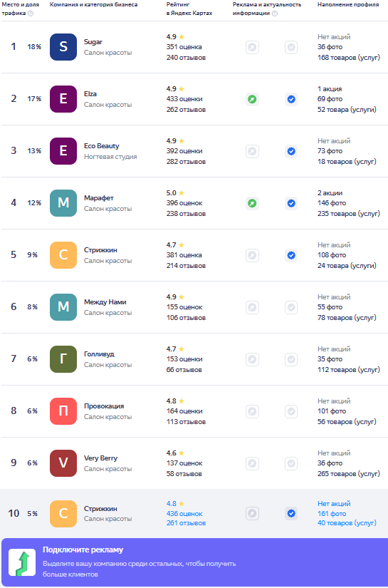Screen dimensions: 388x588
Task: Open the Sugar logo thumbnail
Action: coord(63,47)
